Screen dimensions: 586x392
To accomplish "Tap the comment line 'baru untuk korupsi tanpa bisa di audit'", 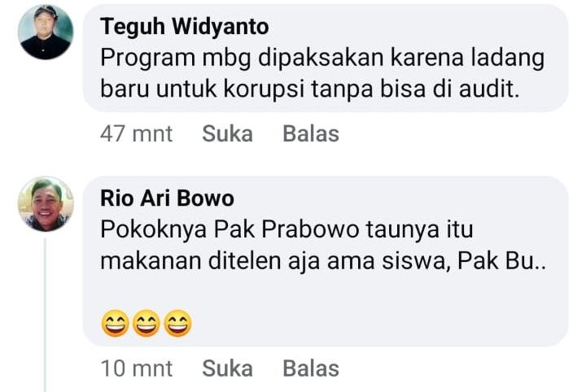I will coord(310,89).
